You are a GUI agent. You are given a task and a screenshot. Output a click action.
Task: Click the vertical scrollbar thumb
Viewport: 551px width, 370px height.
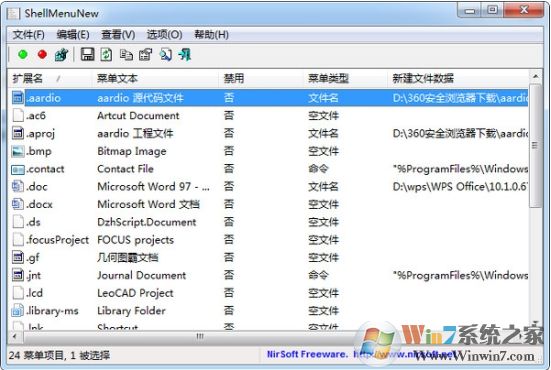click(536, 145)
